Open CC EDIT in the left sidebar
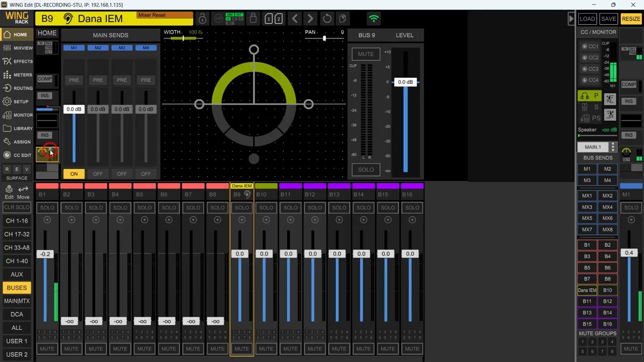 pyautogui.click(x=17, y=155)
